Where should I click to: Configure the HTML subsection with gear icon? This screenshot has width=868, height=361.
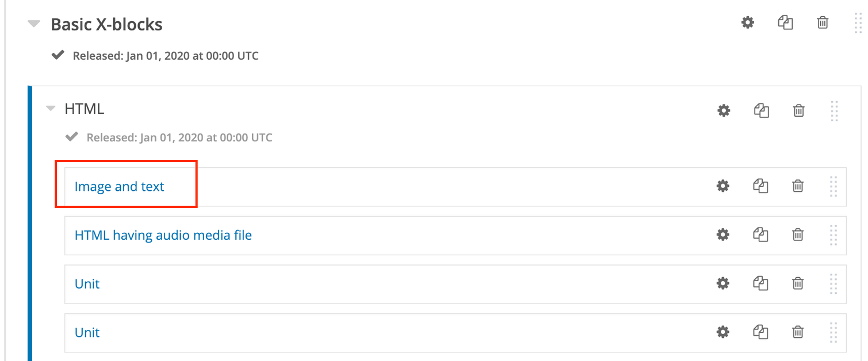[x=724, y=110]
